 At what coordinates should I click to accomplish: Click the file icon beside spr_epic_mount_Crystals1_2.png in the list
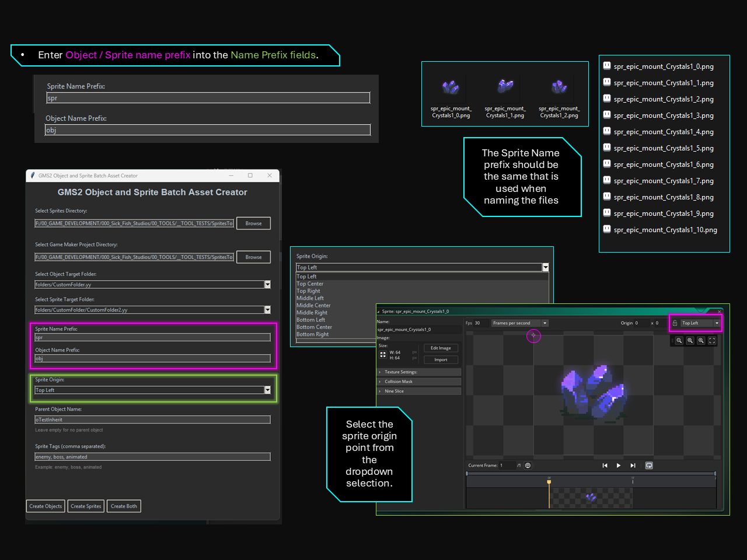(x=607, y=99)
